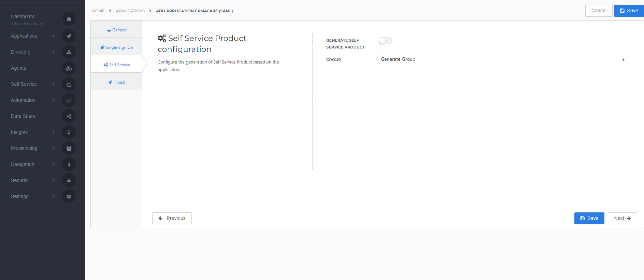Open the Group dropdown showing Generate Group
Image resolution: width=644 pixels, height=280 pixels.
click(x=503, y=59)
